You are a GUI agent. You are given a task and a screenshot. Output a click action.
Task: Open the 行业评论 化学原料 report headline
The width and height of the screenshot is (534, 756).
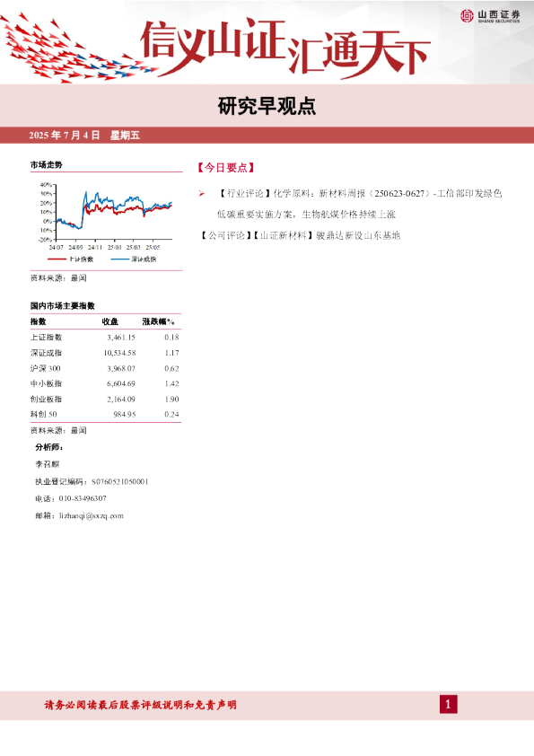pos(360,204)
